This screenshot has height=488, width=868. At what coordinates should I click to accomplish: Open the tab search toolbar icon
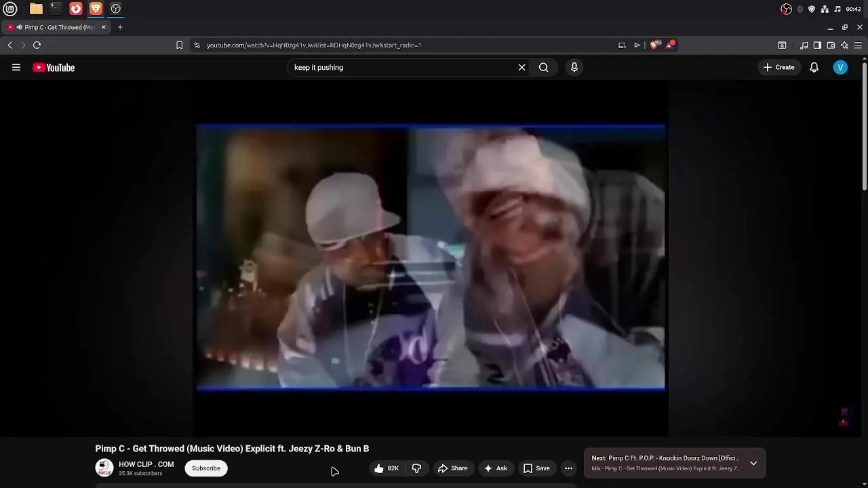(782, 45)
